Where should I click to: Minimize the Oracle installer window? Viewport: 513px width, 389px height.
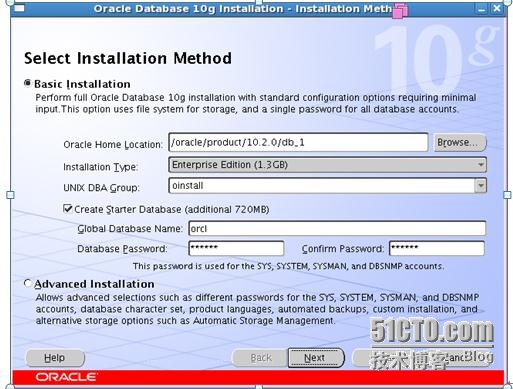(482, 8)
